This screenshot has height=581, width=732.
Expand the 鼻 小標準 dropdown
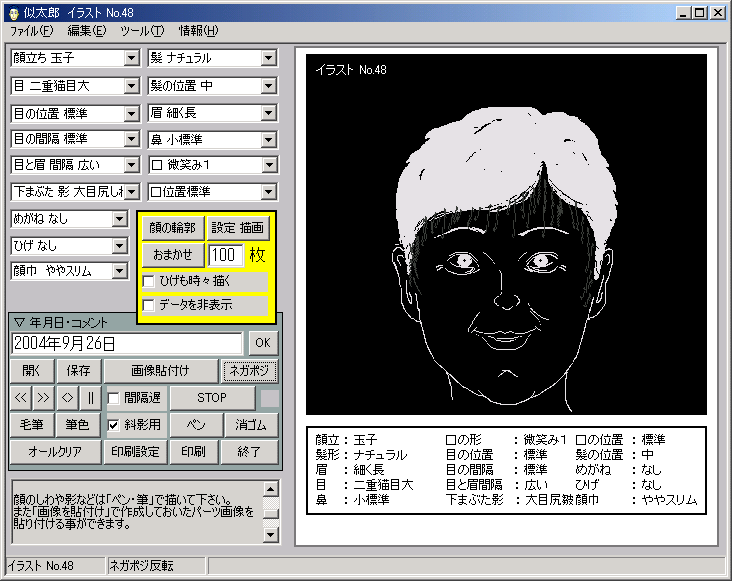click(268, 140)
